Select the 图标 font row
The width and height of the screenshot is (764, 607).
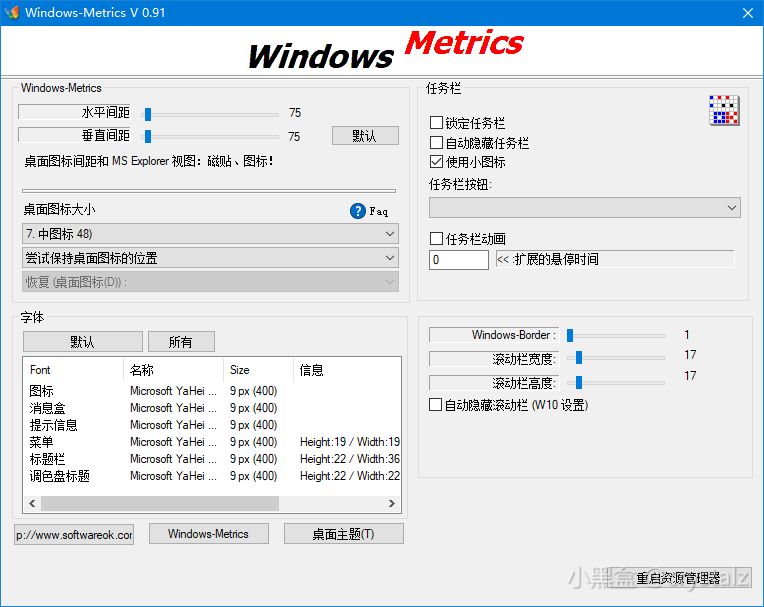pyautogui.click(x=212, y=391)
